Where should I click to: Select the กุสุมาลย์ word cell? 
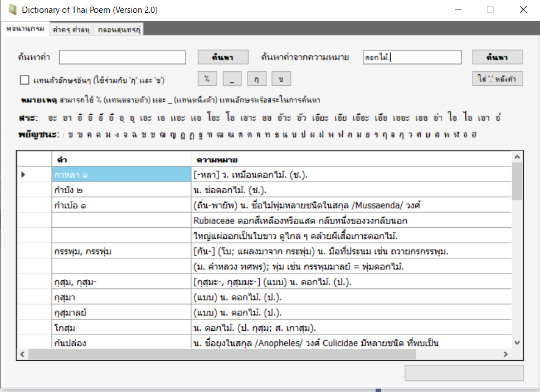pyautogui.click(x=121, y=312)
